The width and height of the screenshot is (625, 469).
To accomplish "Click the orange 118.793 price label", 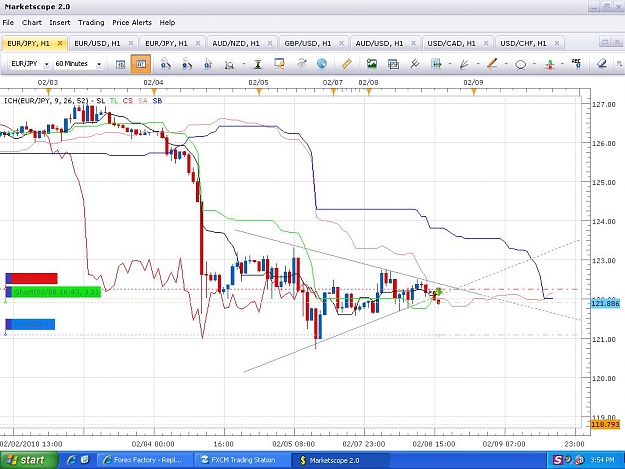I will click(x=605, y=424).
